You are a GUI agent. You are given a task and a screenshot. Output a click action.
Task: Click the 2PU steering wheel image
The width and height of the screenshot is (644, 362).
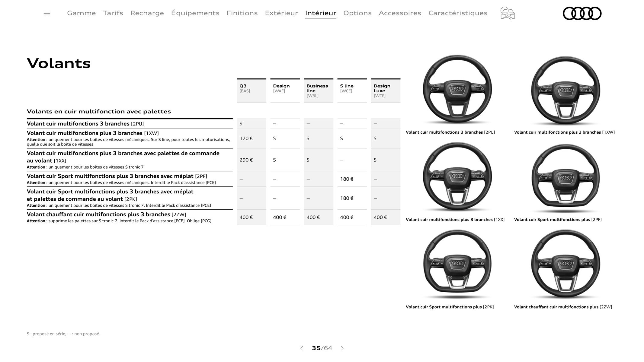coord(457,90)
